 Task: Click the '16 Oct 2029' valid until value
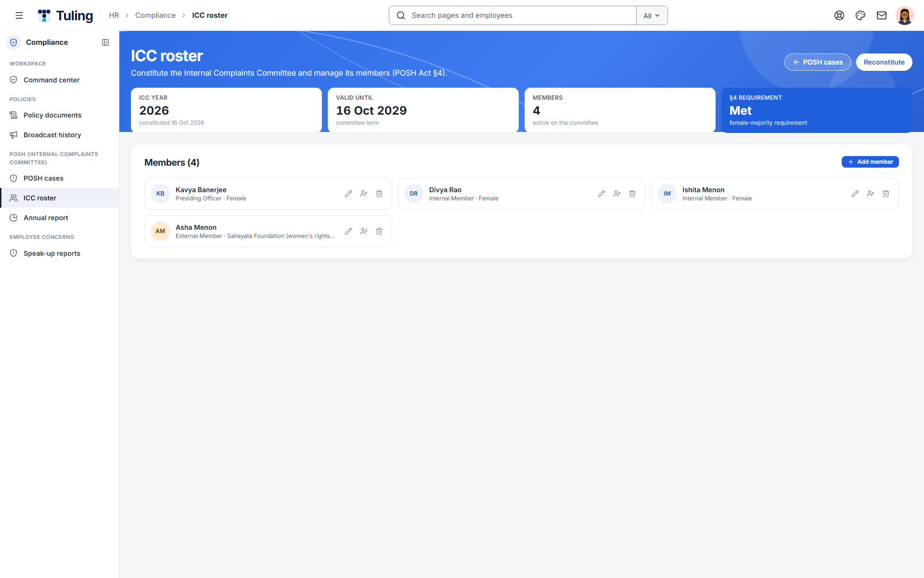pos(371,110)
